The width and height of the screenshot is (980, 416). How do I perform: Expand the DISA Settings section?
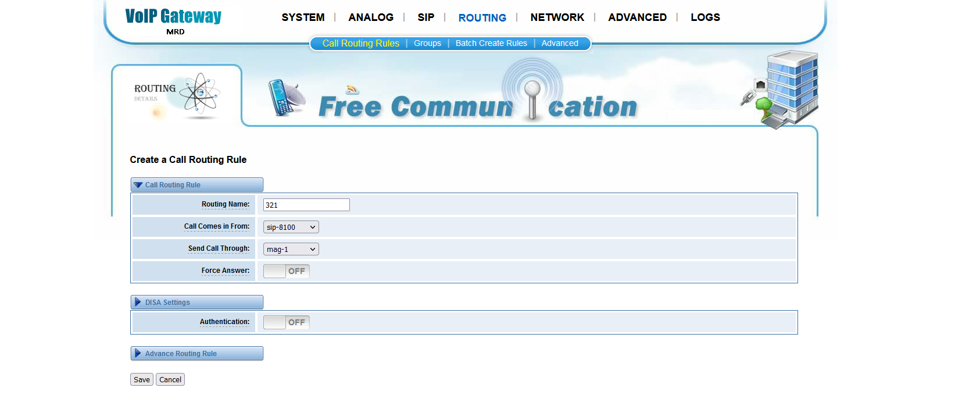tap(196, 302)
